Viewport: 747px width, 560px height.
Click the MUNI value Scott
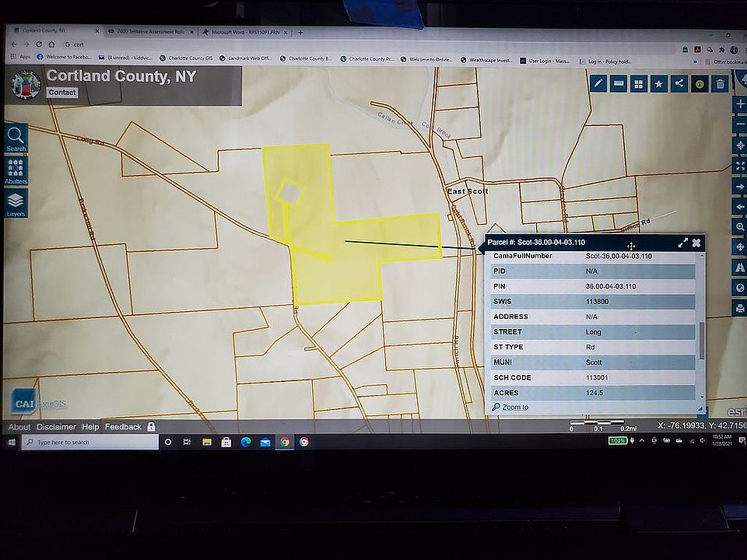coord(594,362)
